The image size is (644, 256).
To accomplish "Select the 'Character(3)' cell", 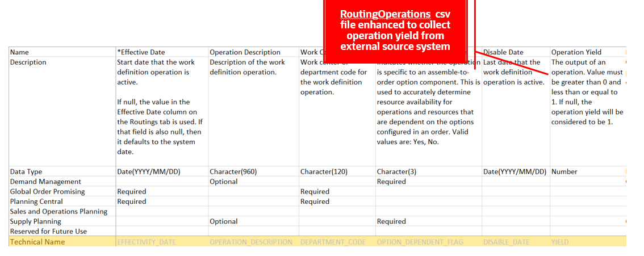I will (x=429, y=171).
